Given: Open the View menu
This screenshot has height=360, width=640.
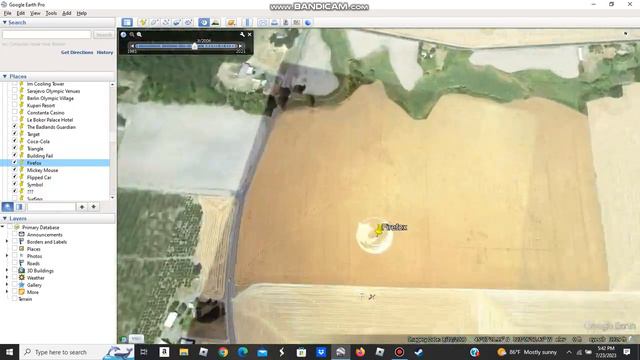Looking at the screenshot, I should 35,13.
